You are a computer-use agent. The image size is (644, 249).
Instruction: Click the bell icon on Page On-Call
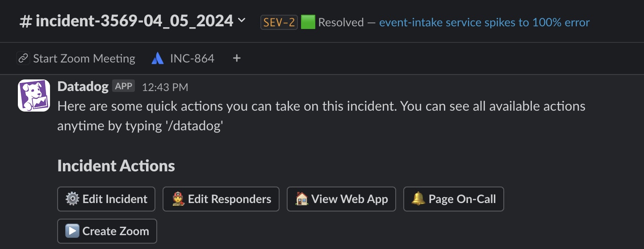coord(418,199)
